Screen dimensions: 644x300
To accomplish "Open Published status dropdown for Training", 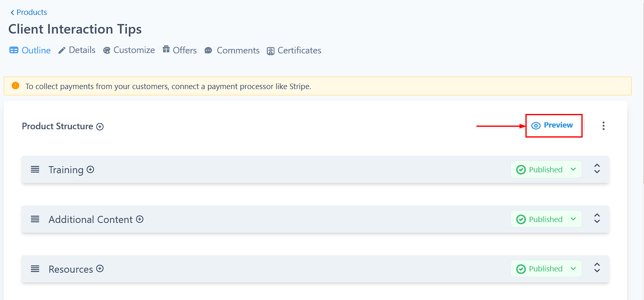I will (x=546, y=169).
